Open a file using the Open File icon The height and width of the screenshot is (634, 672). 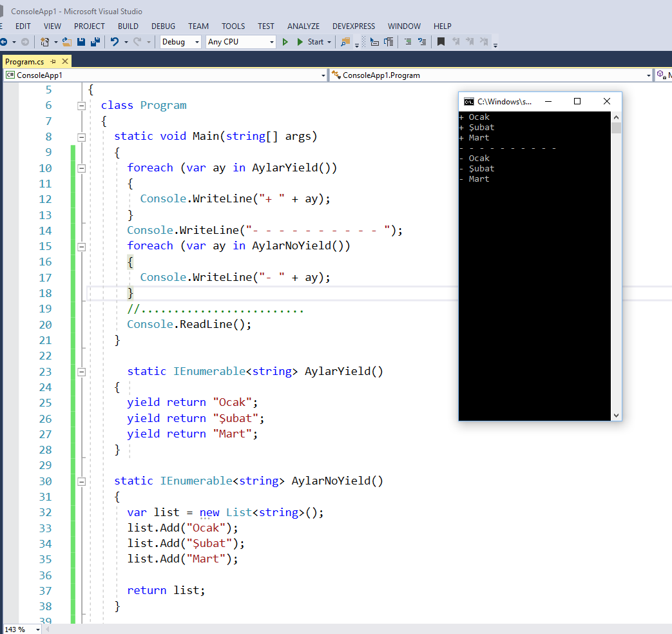(66, 41)
